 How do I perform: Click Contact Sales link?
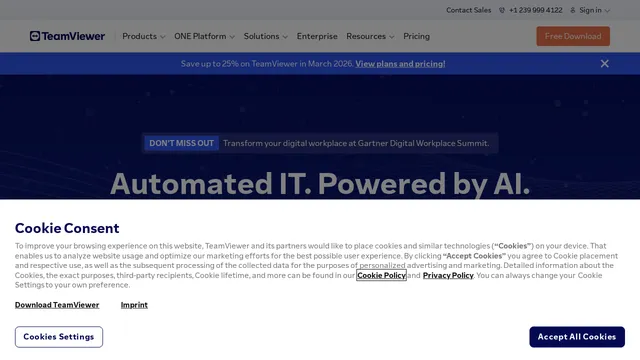pyautogui.click(x=468, y=10)
